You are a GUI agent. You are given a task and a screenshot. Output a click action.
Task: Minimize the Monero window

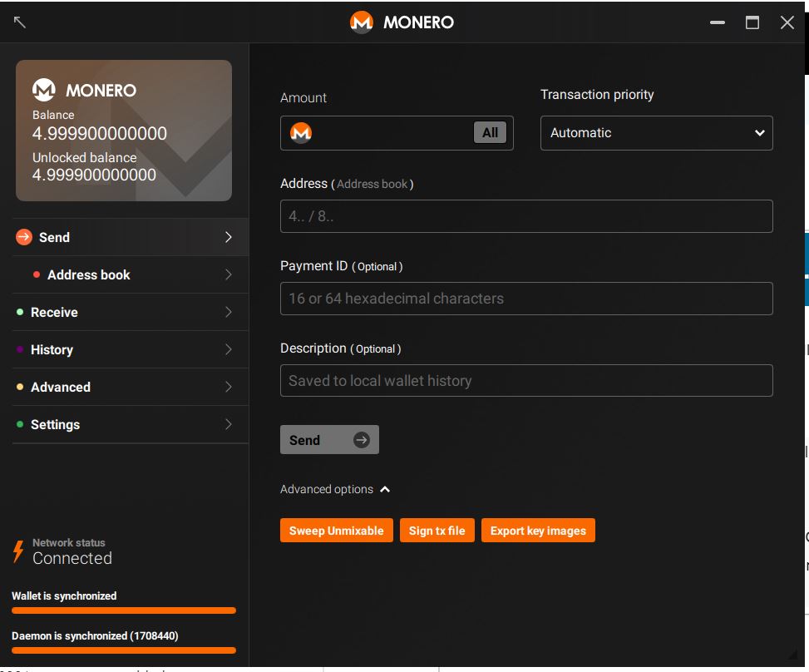tap(718, 22)
